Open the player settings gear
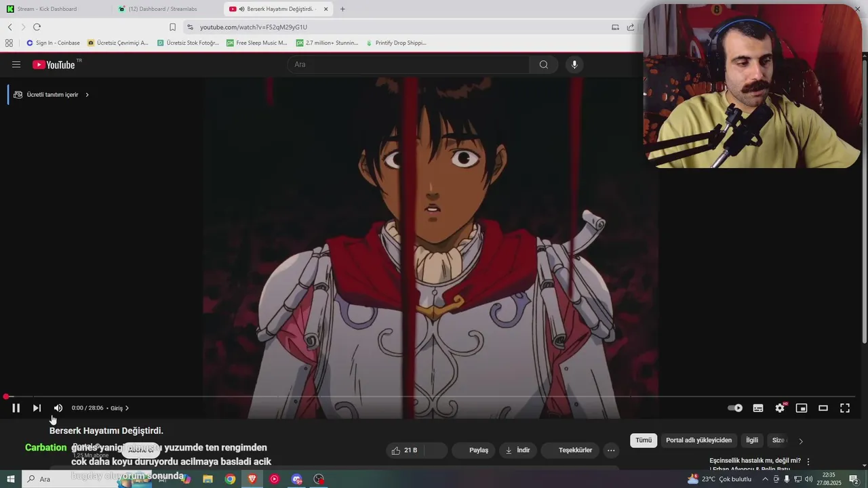Screen dimensions: 868x488 point(780,408)
